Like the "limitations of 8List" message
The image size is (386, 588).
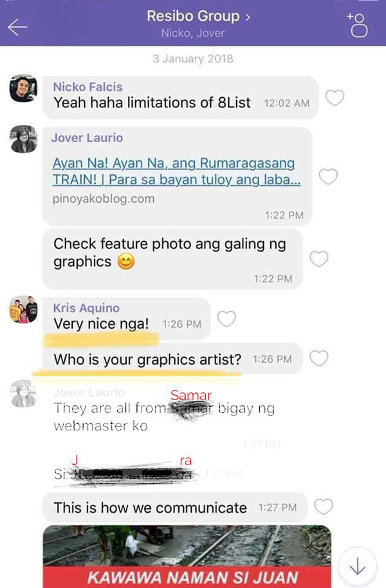click(x=335, y=98)
